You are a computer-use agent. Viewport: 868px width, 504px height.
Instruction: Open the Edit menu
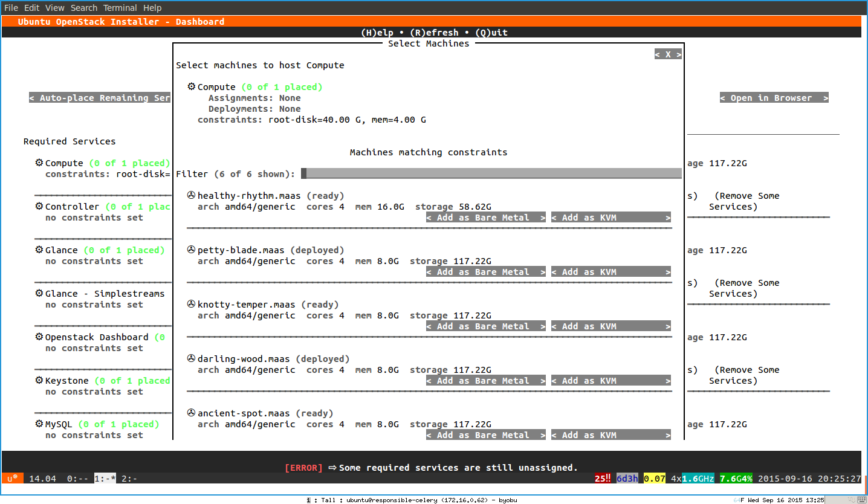(x=31, y=8)
